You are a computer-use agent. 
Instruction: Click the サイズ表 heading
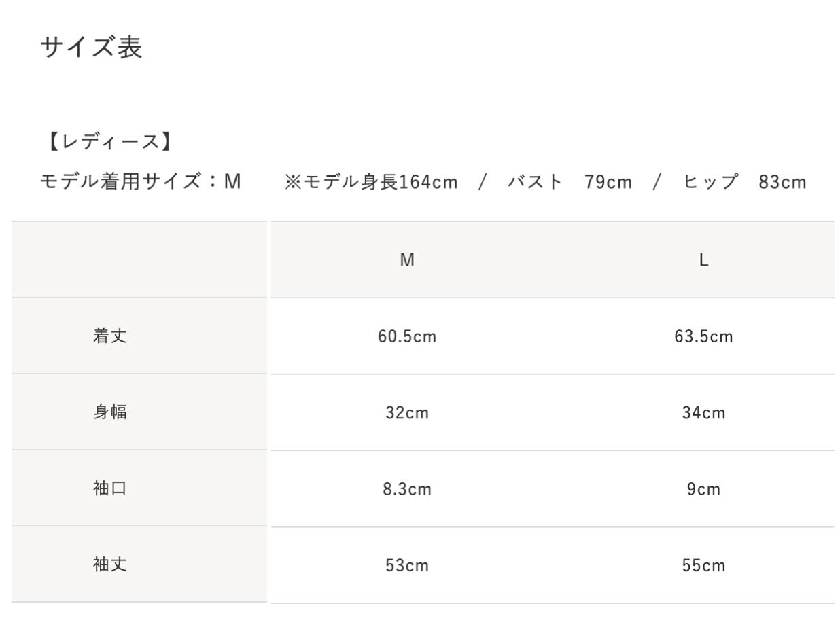pyautogui.click(x=92, y=48)
